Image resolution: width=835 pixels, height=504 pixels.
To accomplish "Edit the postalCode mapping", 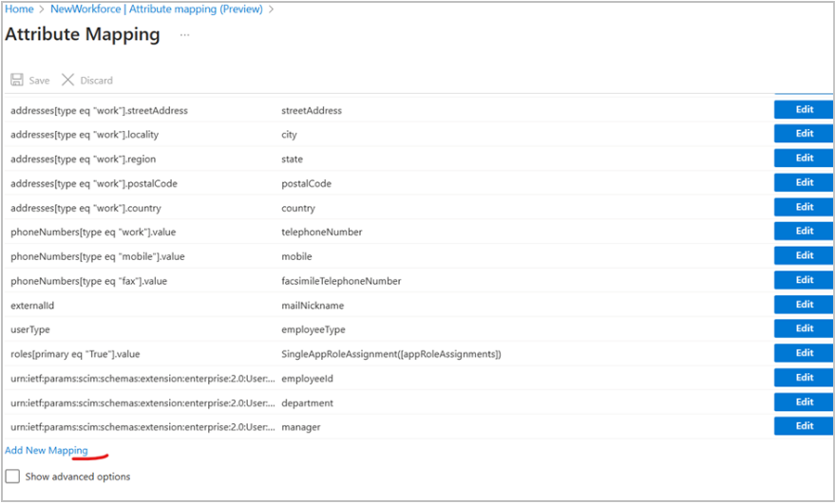I will [804, 183].
